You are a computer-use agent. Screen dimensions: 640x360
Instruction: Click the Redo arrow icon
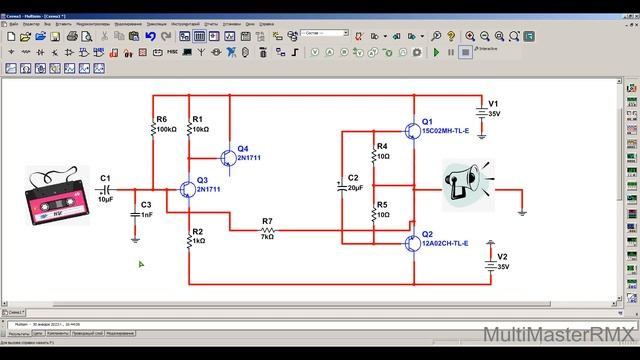(166, 36)
